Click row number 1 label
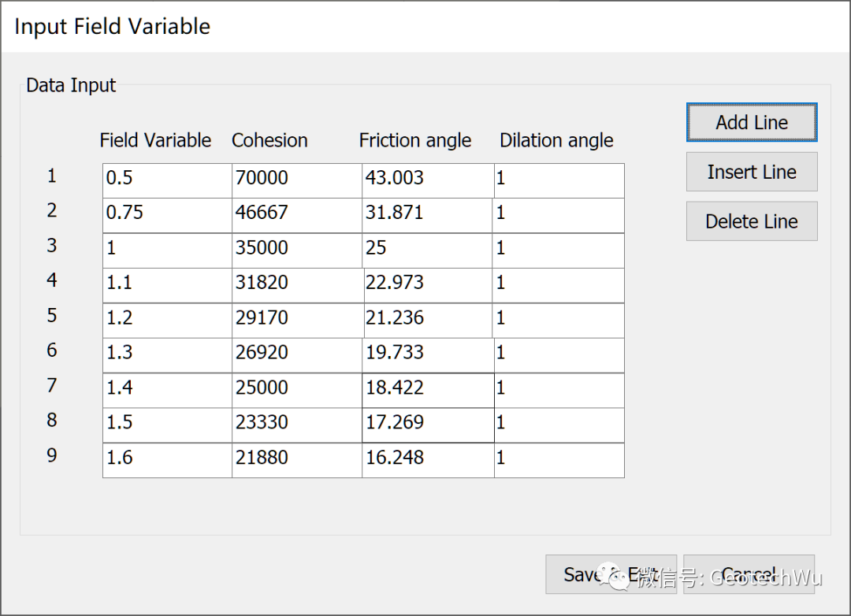The image size is (851, 616). click(51, 176)
